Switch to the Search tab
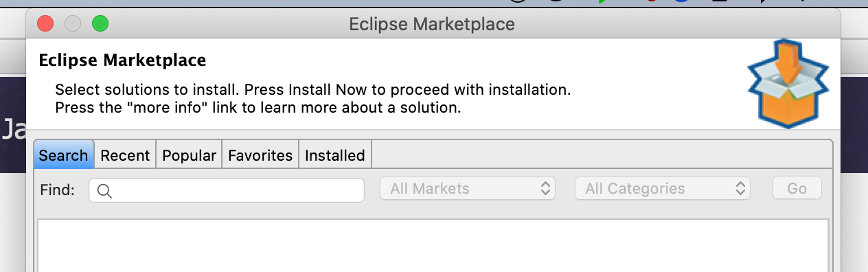Screen dimensions: 868x272 point(63,155)
